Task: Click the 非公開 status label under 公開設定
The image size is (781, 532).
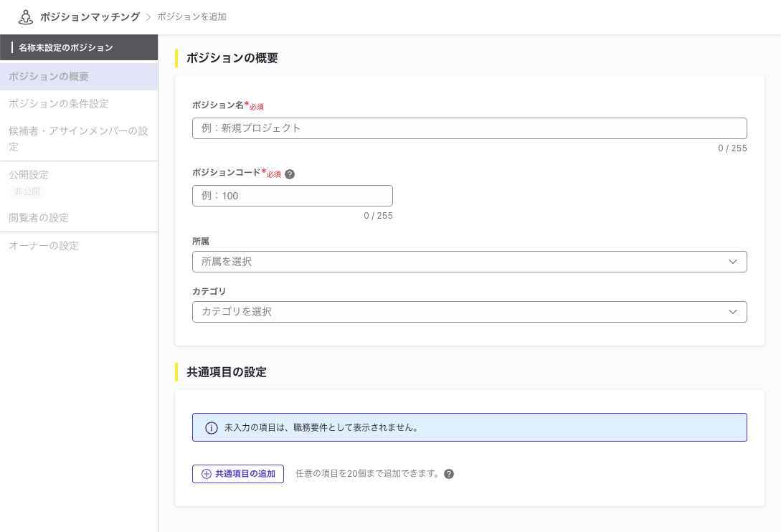Action: click(27, 191)
